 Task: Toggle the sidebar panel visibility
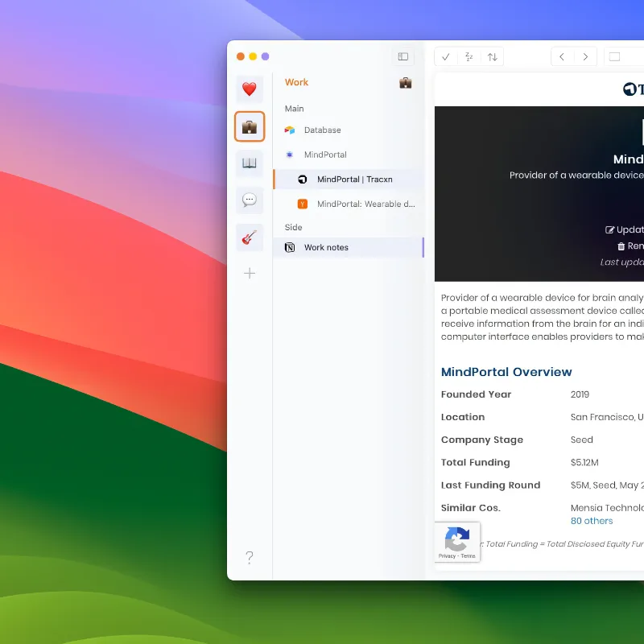(403, 56)
